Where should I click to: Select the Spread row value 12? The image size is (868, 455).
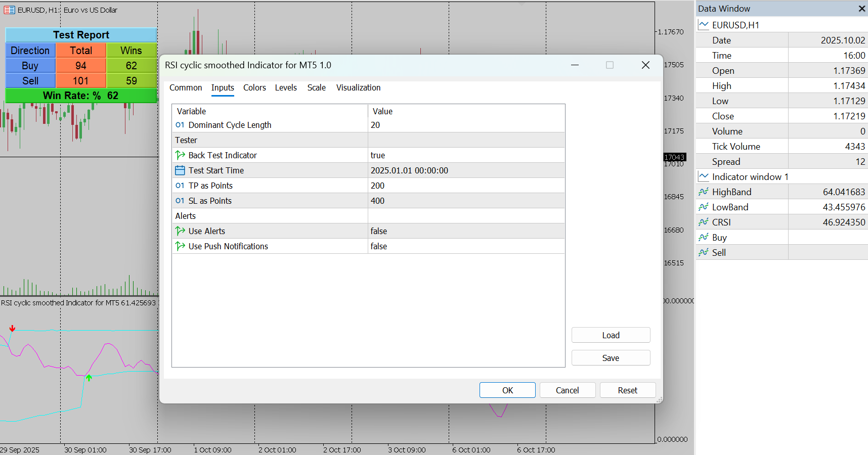[782, 161]
